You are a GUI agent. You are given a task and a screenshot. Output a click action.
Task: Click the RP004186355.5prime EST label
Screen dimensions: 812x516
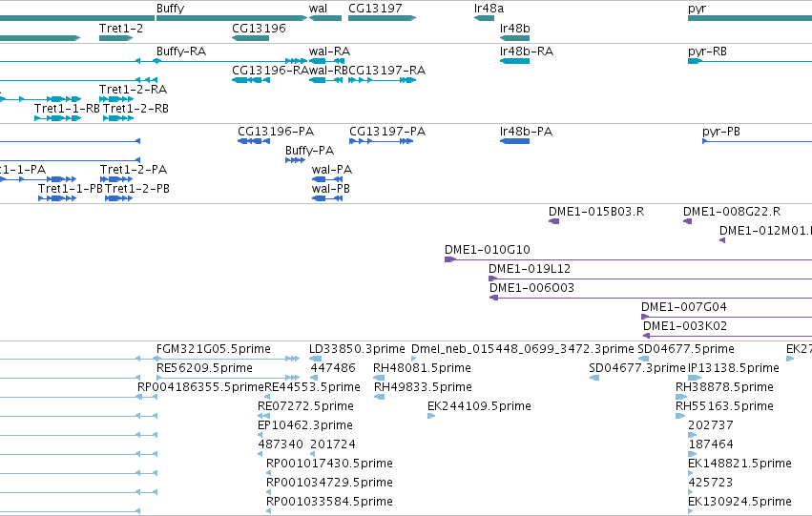pos(200,387)
